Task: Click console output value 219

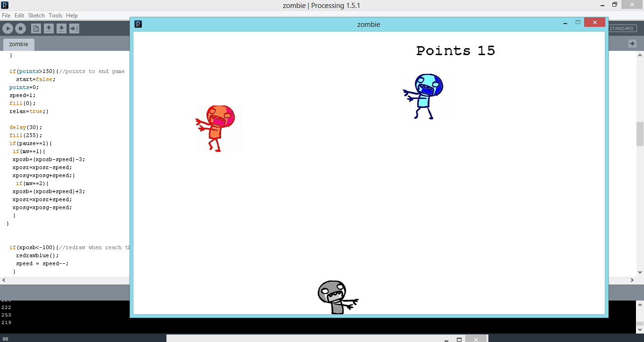Action: pyautogui.click(x=6, y=322)
